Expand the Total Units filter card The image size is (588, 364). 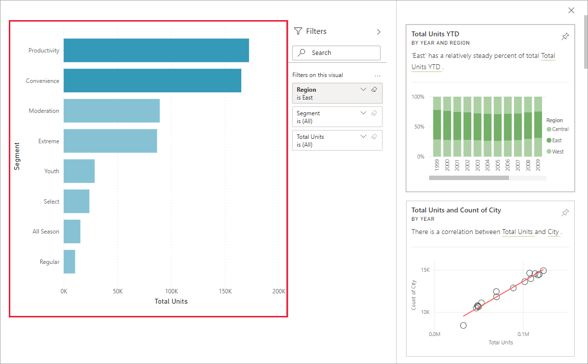point(363,136)
